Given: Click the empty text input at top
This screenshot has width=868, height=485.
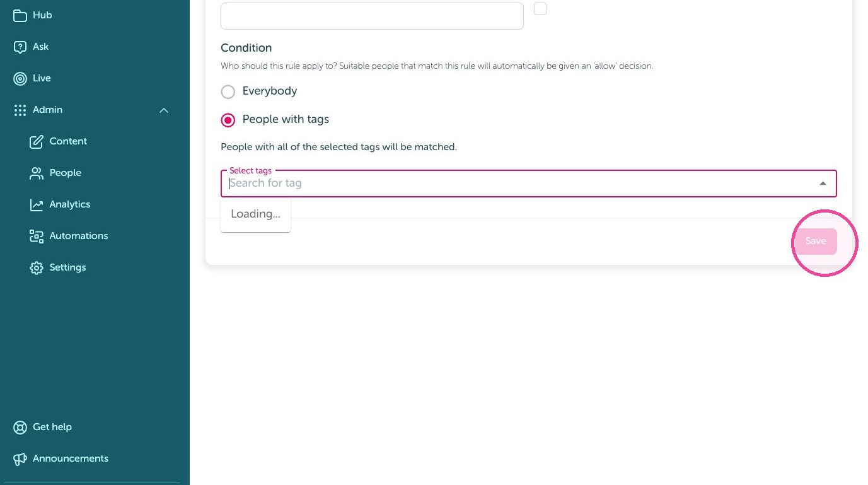Looking at the screenshot, I should (x=372, y=16).
